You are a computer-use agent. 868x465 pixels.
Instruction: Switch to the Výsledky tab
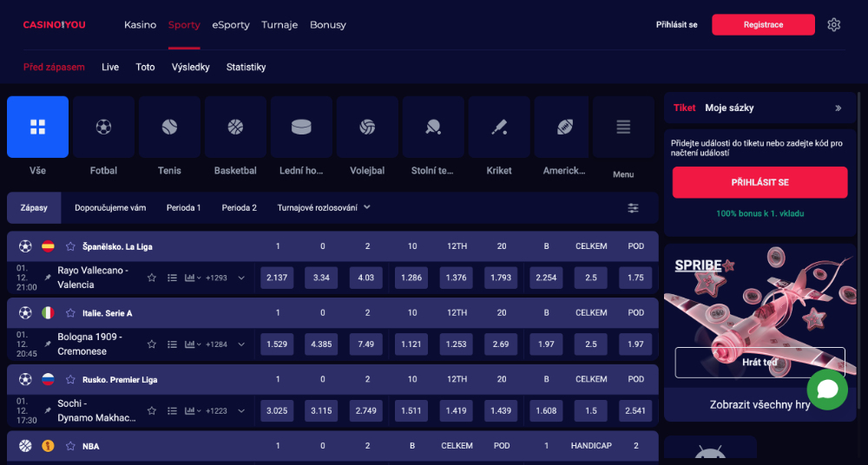pyautogui.click(x=190, y=67)
